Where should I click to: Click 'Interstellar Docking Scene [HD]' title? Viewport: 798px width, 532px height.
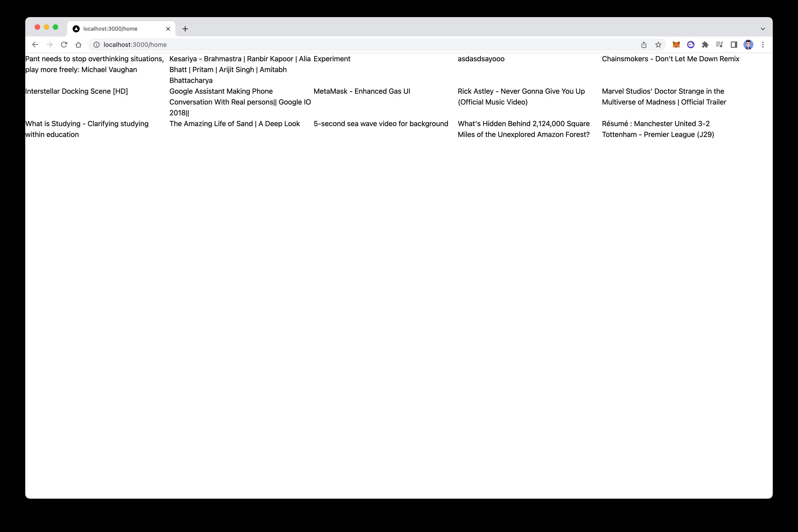coord(76,91)
